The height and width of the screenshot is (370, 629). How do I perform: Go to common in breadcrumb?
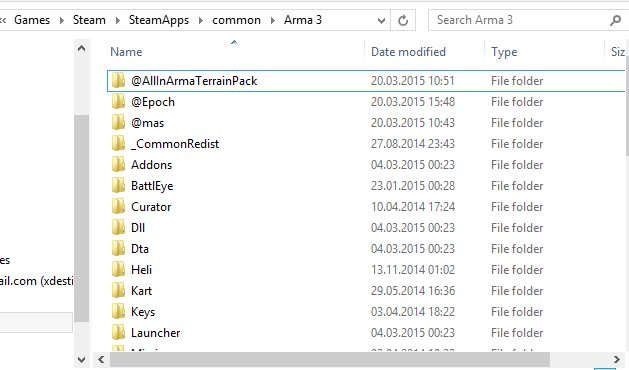(x=236, y=20)
